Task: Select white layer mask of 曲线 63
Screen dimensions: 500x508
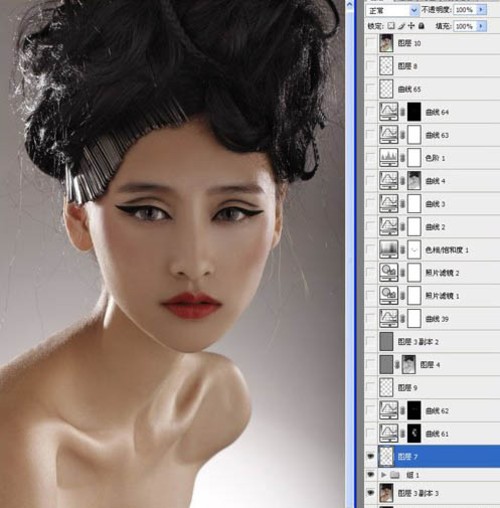Action: tap(414, 135)
